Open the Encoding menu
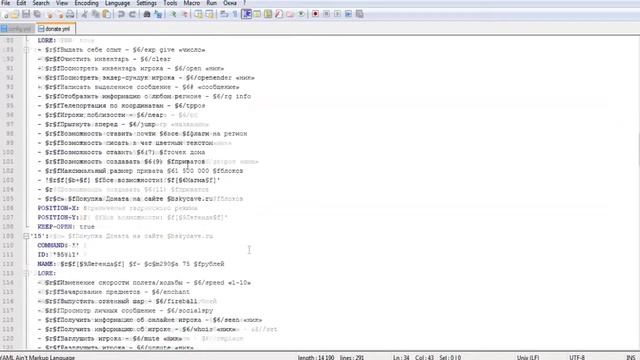This screenshot has width=640, height=360. 87,3
